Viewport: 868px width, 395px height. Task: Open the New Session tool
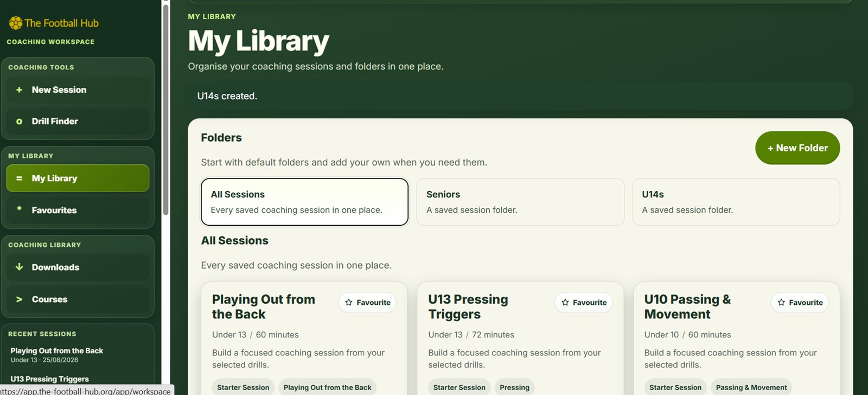coord(78,90)
